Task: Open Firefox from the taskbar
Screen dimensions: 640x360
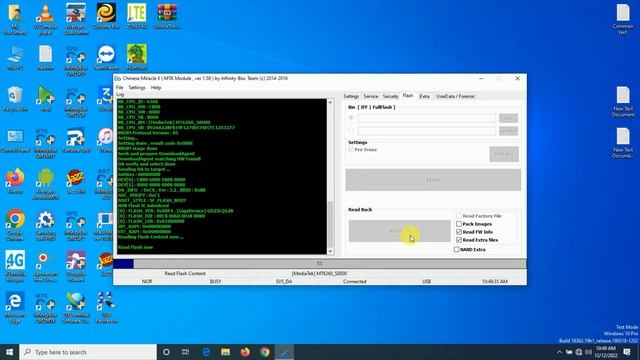Action: 245,352
